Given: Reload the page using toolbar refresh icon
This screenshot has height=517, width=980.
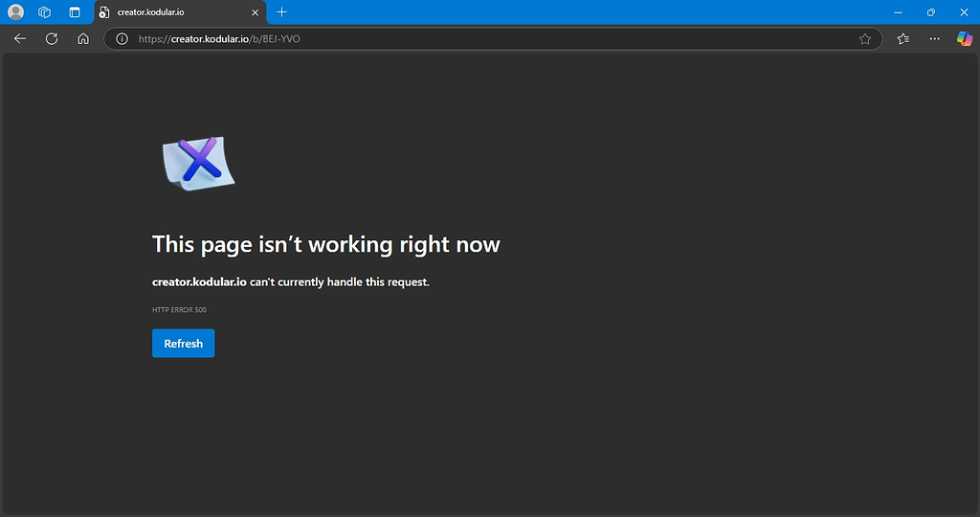Looking at the screenshot, I should click(x=52, y=39).
